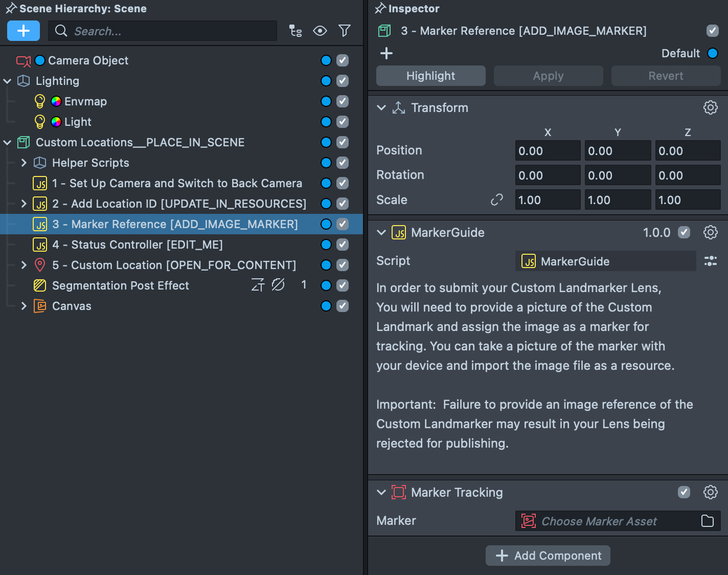Viewport: 728px width, 575px height.
Task: Toggle the visibility checkbox next to Canvas
Action: point(342,306)
